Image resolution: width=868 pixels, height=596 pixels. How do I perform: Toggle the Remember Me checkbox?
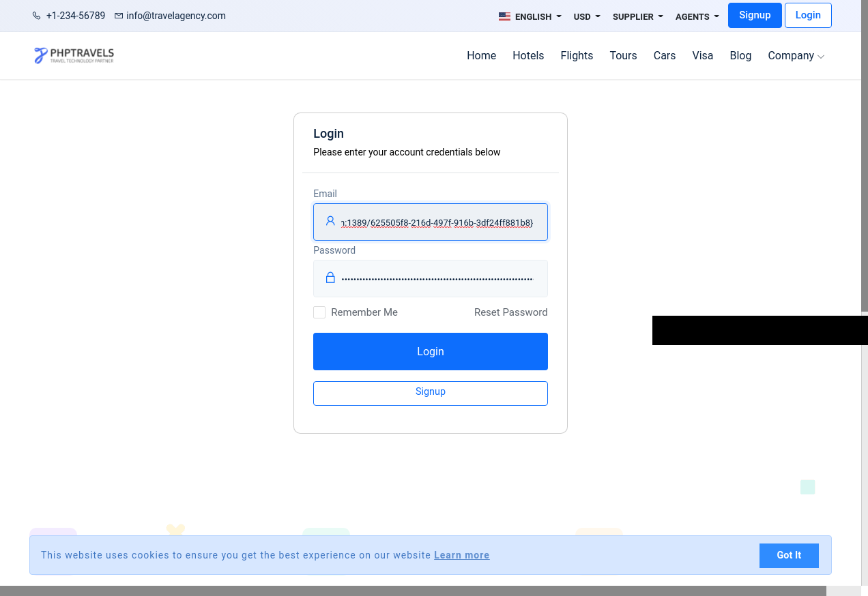319,312
